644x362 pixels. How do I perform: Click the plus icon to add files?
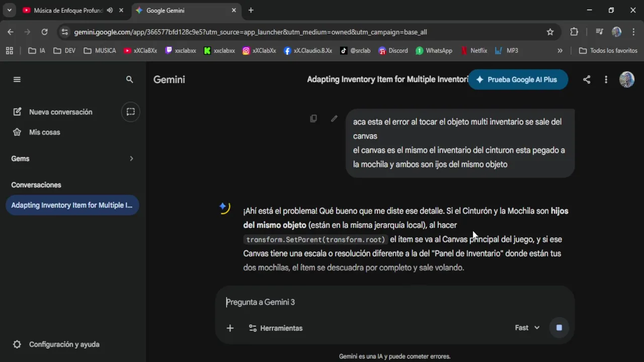click(x=230, y=328)
